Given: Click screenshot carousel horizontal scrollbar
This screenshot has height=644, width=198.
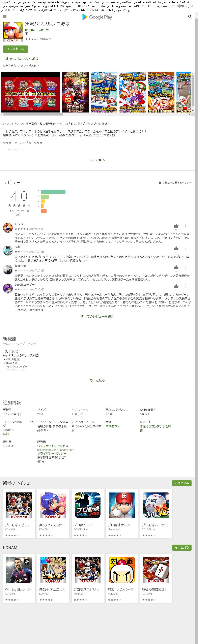Looking at the screenshot, I should pos(33,114).
